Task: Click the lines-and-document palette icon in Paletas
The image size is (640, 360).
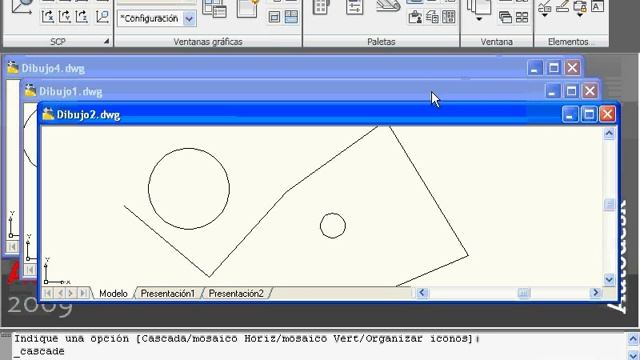Action: click(x=432, y=17)
